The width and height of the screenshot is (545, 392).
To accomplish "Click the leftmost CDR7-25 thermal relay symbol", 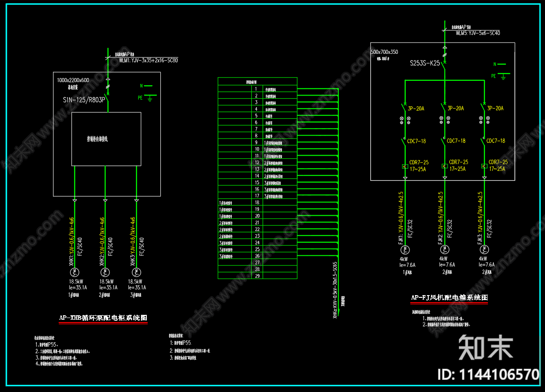I will pyautogui.click(x=405, y=166).
